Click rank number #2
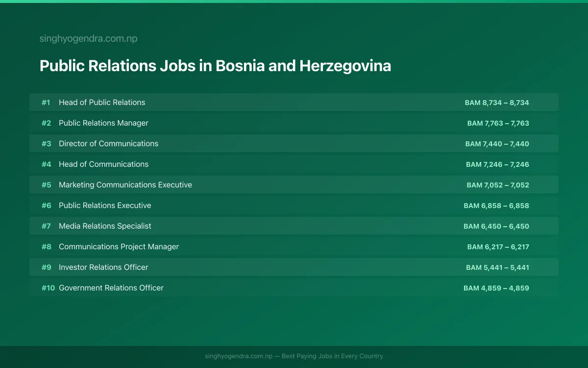This screenshot has height=368, width=588. (46, 123)
